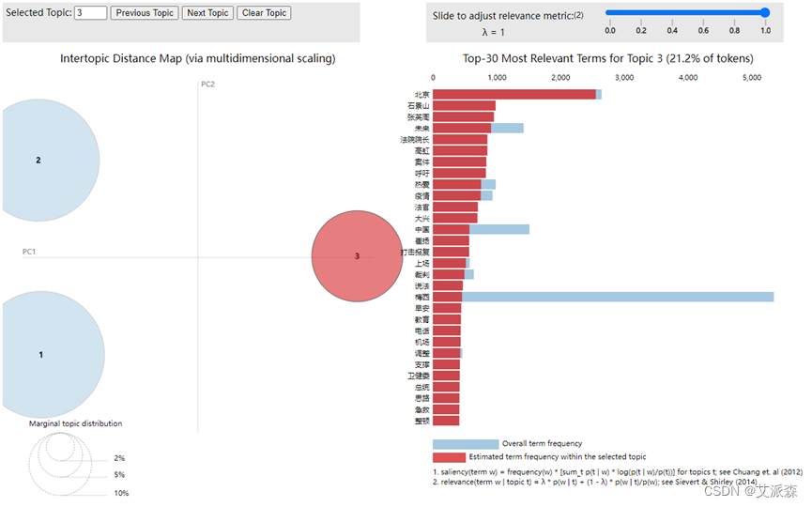Click the 调整 term label

click(422, 353)
